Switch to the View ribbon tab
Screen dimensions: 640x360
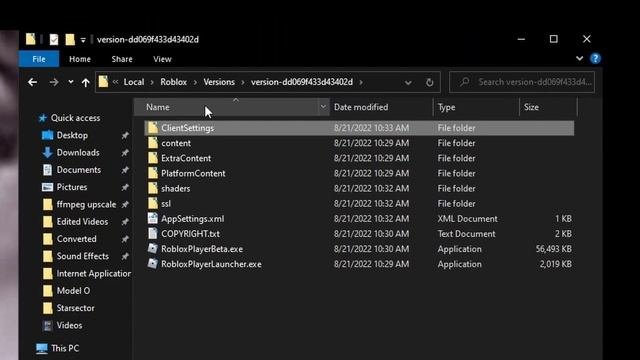[x=162, y=59]
